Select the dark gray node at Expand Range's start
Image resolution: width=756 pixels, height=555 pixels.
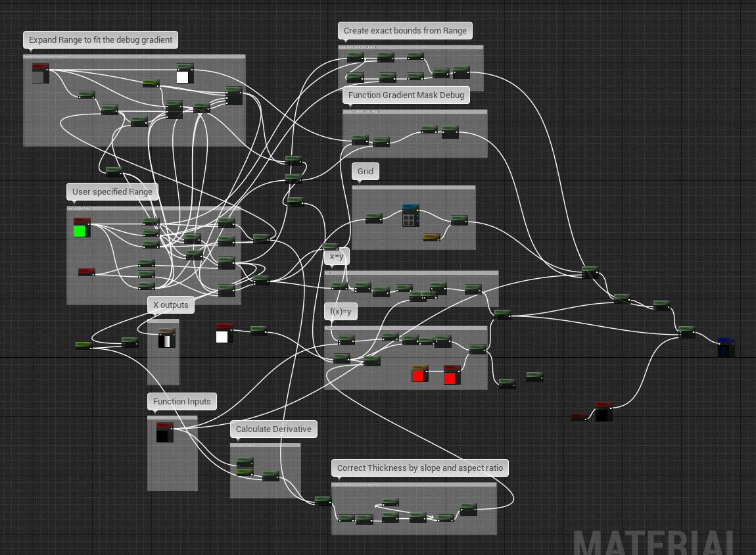tap(41, 73)
